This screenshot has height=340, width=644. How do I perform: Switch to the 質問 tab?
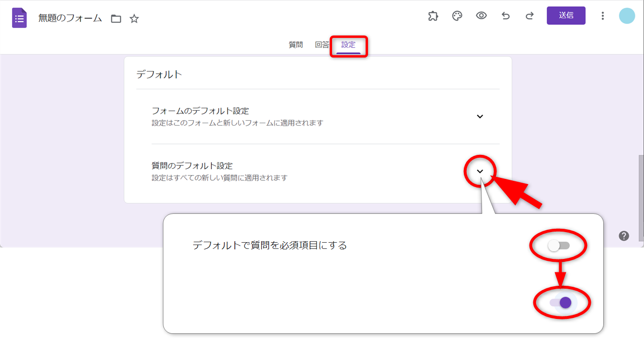pyautogui.click(x=296, y=45)
